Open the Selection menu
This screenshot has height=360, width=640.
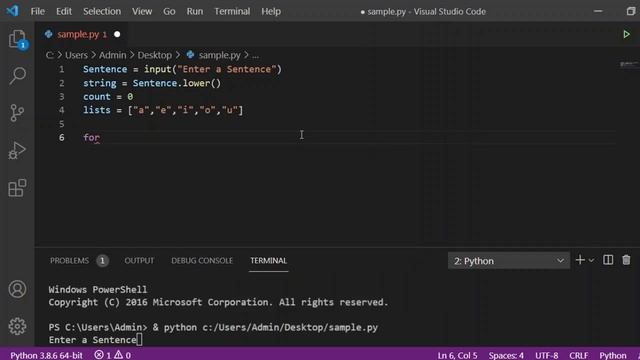coord(102,11)
